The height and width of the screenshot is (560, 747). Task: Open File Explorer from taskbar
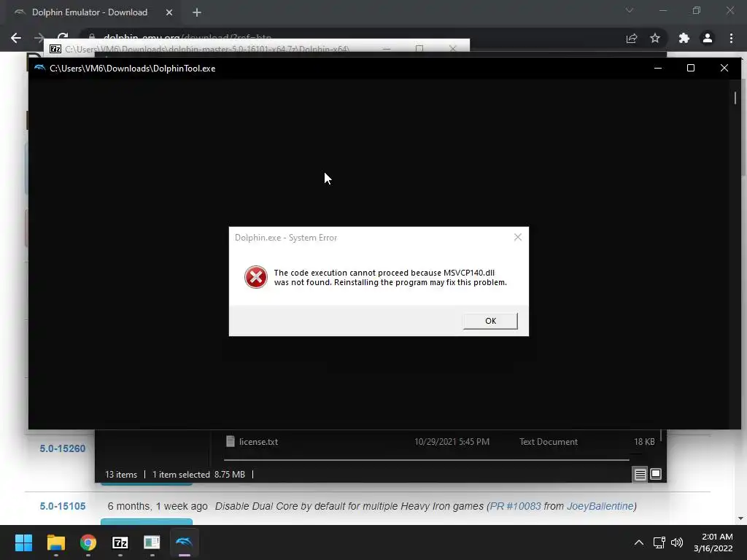click(55, 542)
